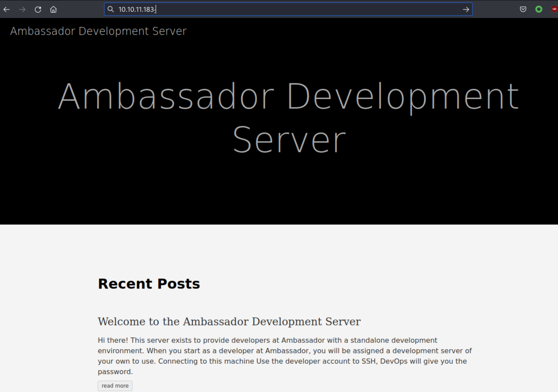Image resolution: width=558 pixels, height=392 pixels.
Task: Focus the address bar showing 10.10.11.183
Action: pos(267,9)
